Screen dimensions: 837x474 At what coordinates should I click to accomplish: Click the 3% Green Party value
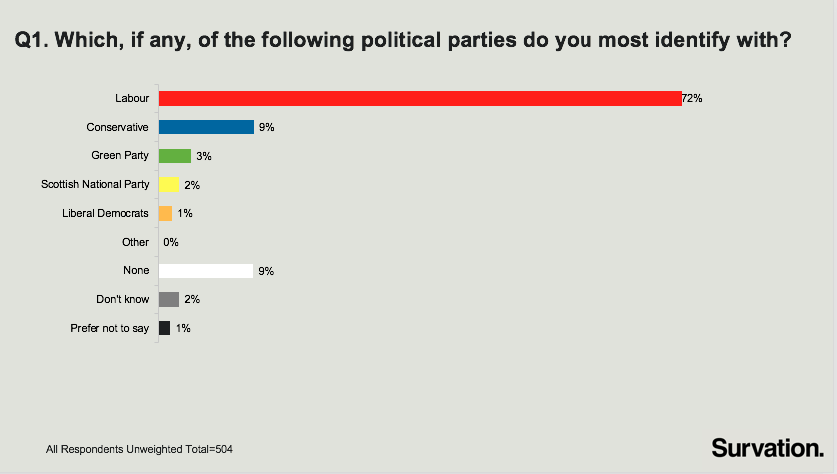click(204, 156)
